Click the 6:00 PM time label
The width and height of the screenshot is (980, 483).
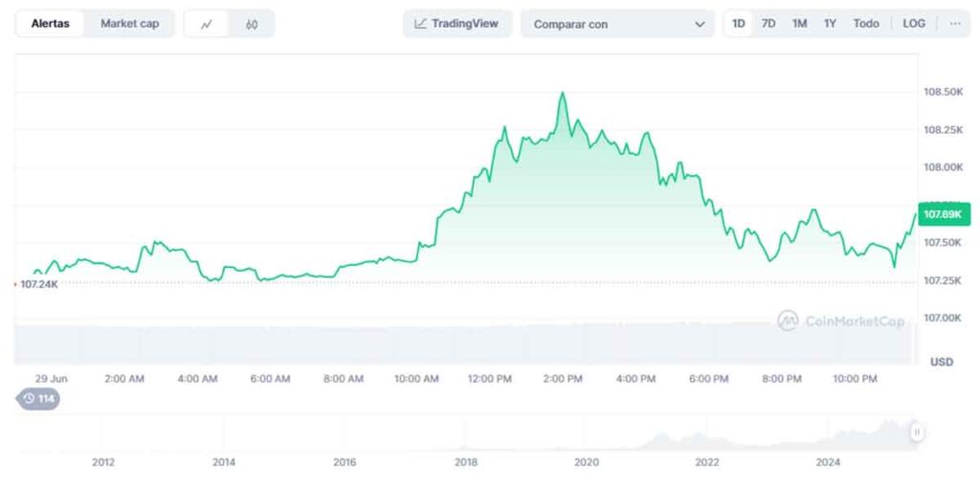tap(709, 379)
